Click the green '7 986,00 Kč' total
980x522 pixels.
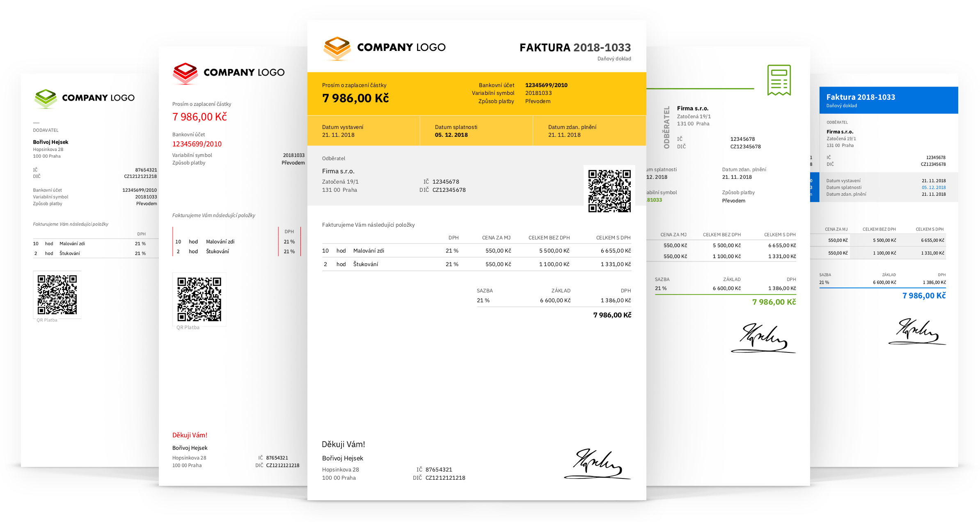coord(774,302)
